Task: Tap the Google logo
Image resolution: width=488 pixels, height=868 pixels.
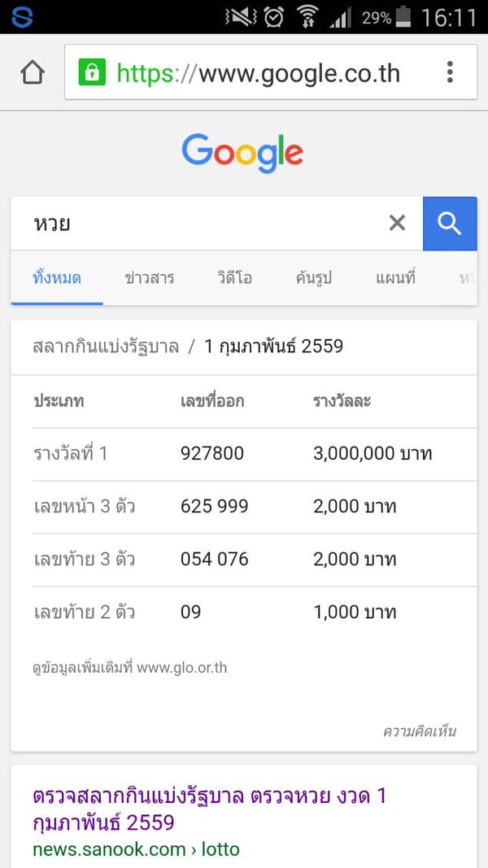Action: click(242, 153)
